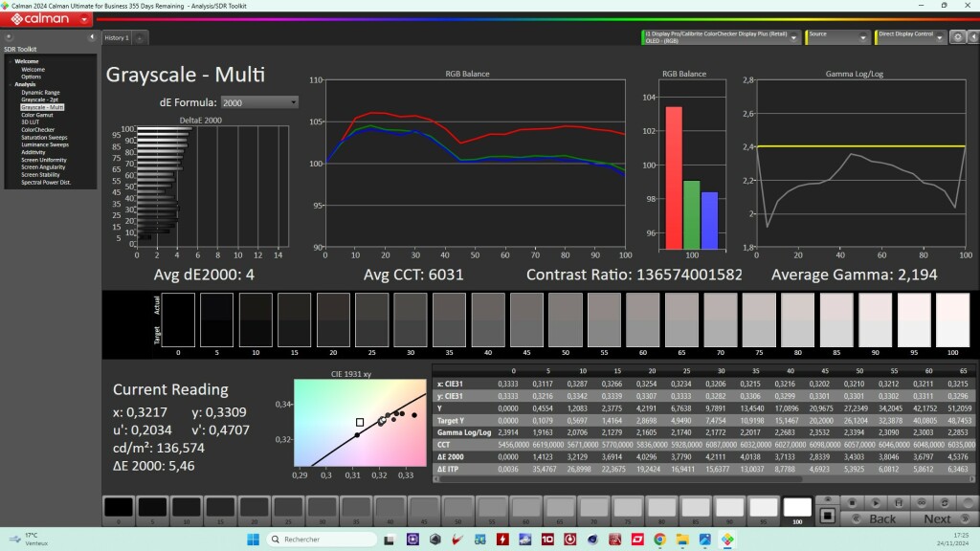Viewport: 980px width, 551px height.
Task: Open Screen Angularity in the sidebar
Action: [42, 167]
